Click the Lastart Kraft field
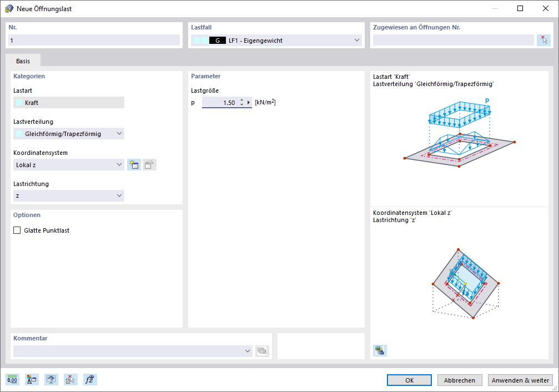This screenshot has height=392, width=559. pos(69,103)
